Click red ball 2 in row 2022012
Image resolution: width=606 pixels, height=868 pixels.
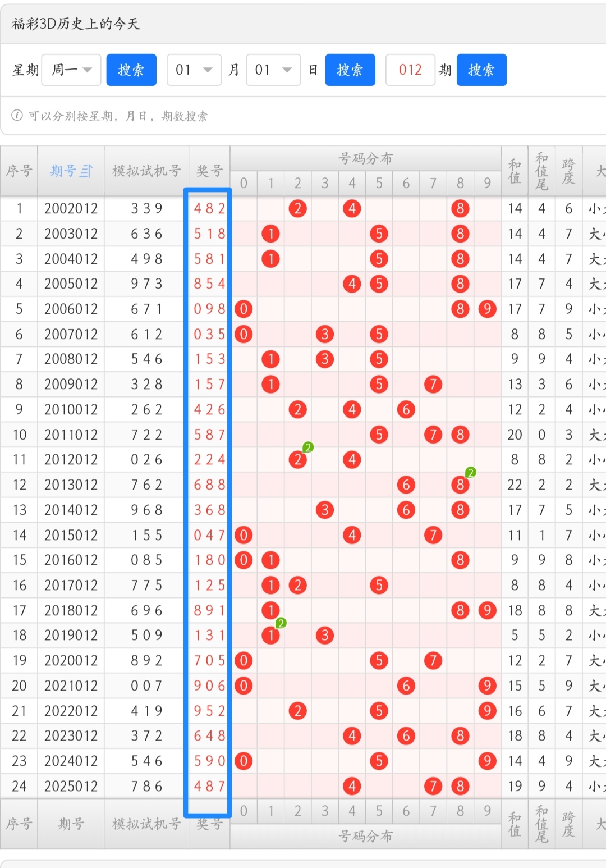[298, 711]
